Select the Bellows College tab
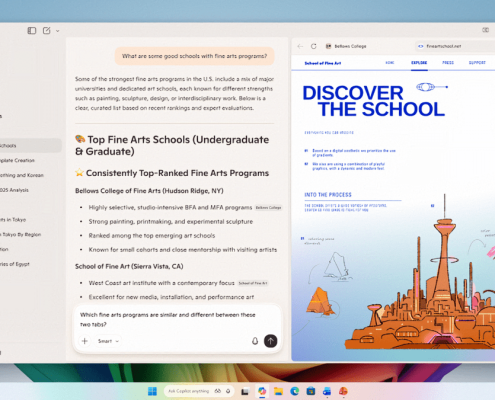This screenshot has width=495, height=400. (x=347, y=46)
